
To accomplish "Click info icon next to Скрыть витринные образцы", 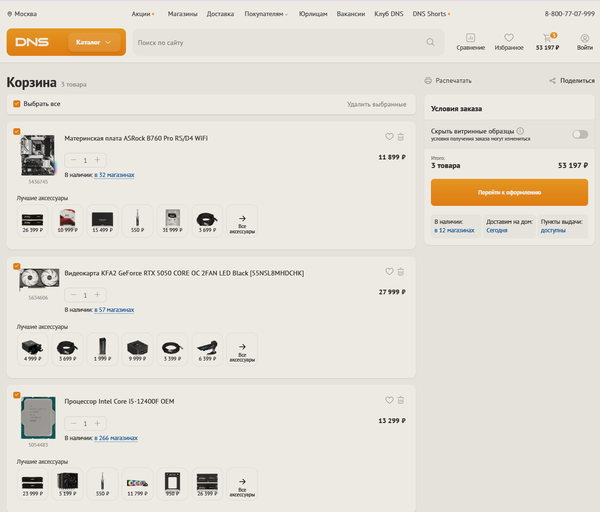I will pos(520,131).
